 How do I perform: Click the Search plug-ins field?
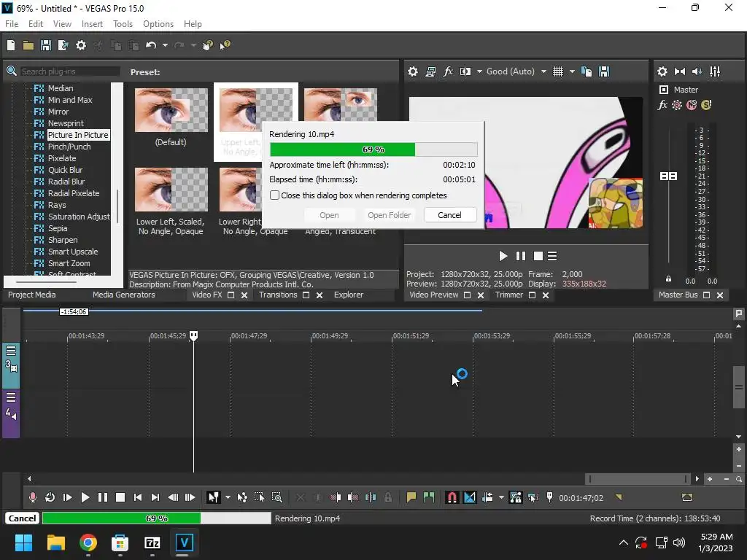click(70, 71)
